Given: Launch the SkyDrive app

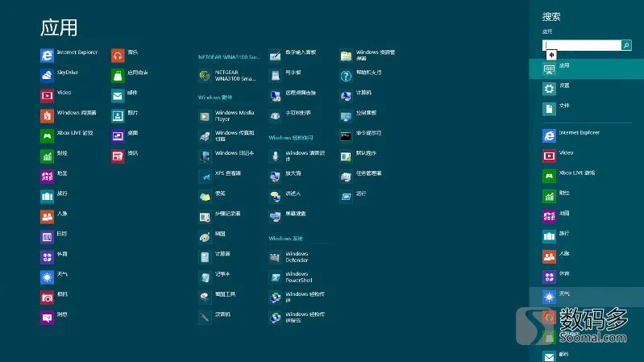Looking at the screenshot, I should point(60,76).
